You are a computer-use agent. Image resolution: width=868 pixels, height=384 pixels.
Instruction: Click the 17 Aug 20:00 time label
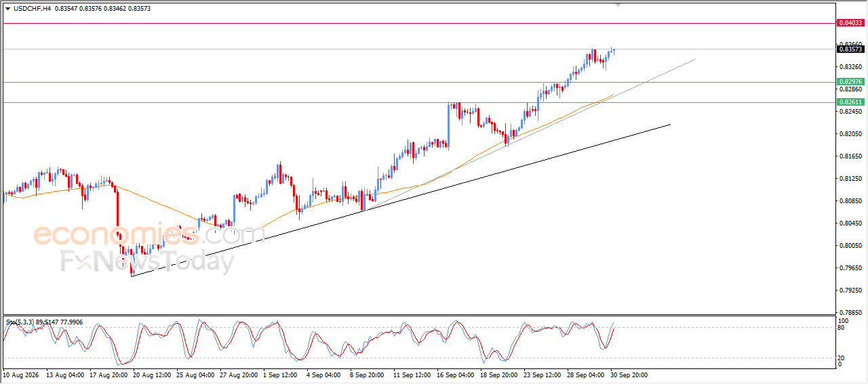(109, 374)
